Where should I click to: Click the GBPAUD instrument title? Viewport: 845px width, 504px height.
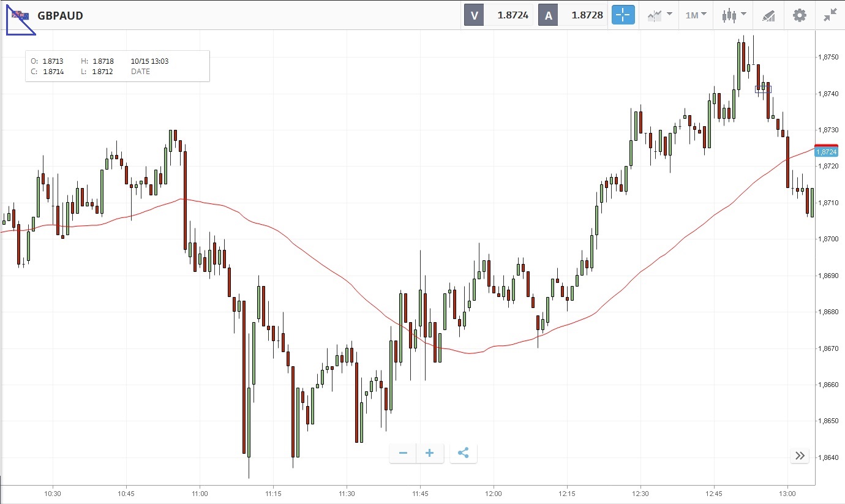tap(60, 15)
